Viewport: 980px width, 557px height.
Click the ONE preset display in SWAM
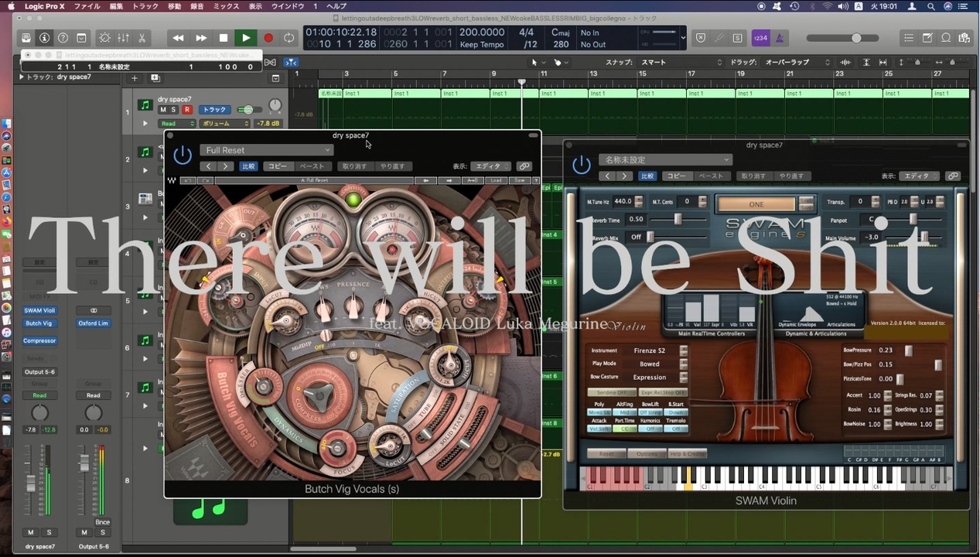pyautogui.click(x=756, y=204)
